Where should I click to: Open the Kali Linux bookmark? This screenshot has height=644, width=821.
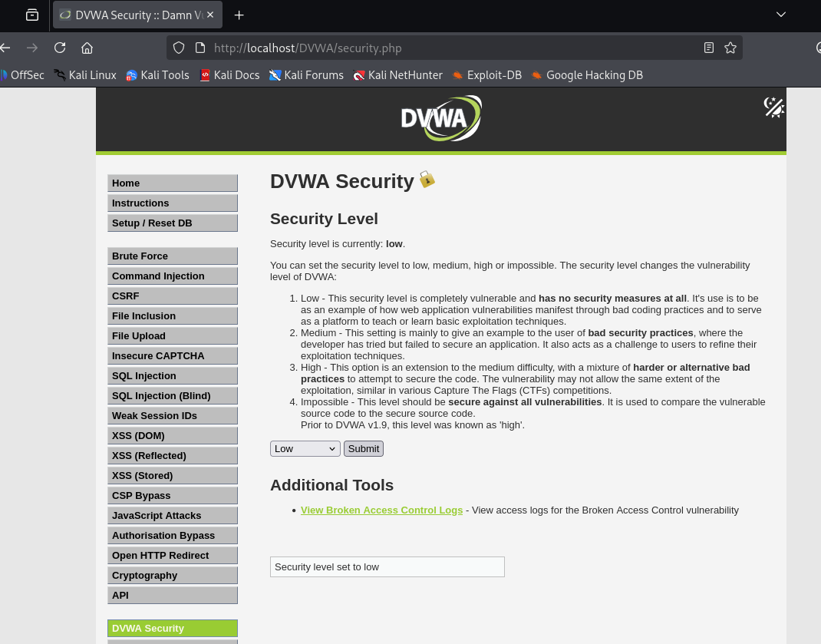pyautogui.click(x=85, y=75)
